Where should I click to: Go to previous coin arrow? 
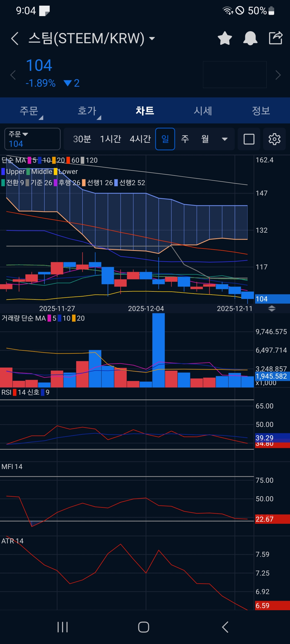pyautogui.click(x=13, y=75)
